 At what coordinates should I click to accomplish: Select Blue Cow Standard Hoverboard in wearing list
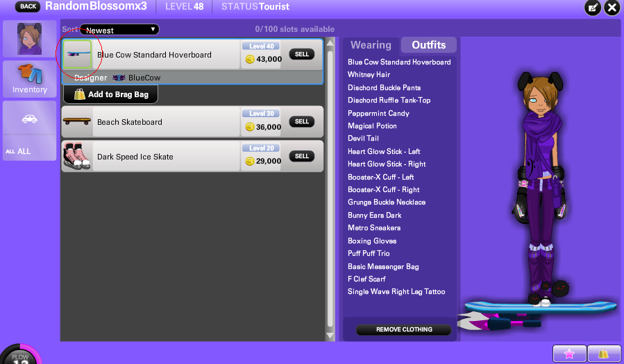[x=399, y=62]
